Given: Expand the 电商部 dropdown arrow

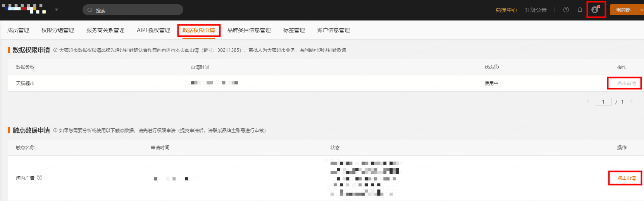Looking at the screenshot, I should (641, 10).
